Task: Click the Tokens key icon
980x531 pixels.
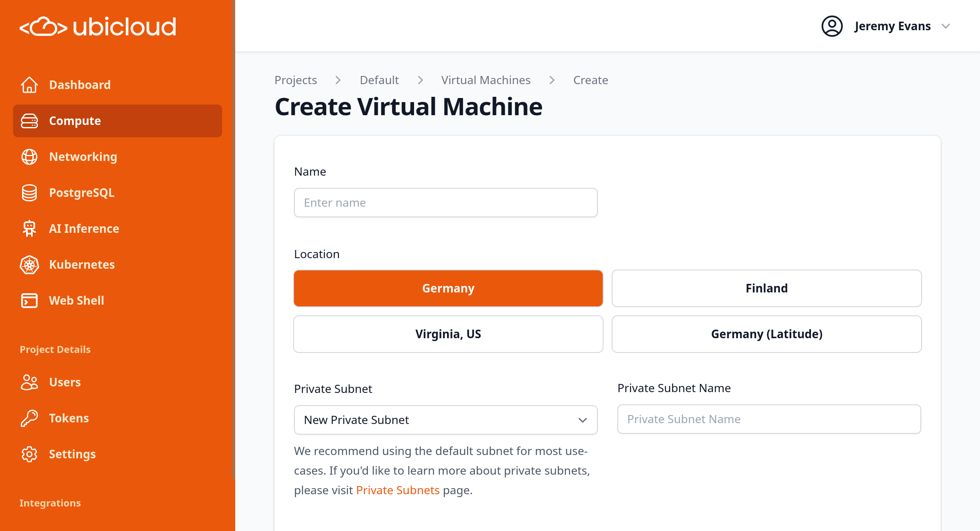Action: pyautogui.click(x=29, y=418)
